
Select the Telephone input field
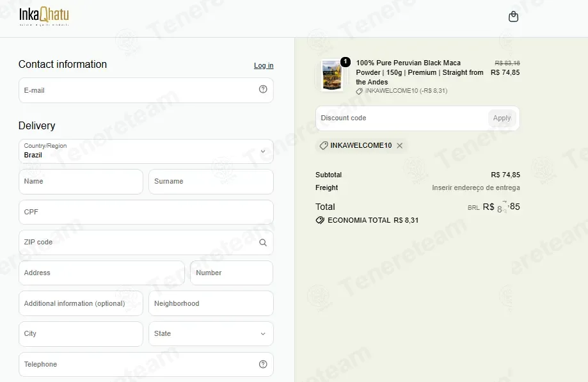pos(146,364)
